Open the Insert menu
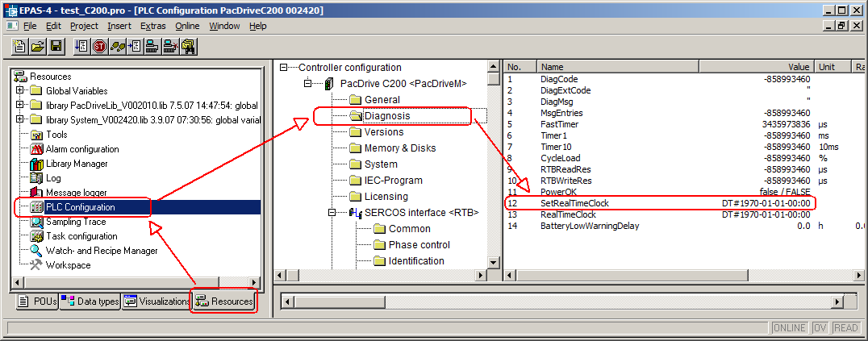 119,26
